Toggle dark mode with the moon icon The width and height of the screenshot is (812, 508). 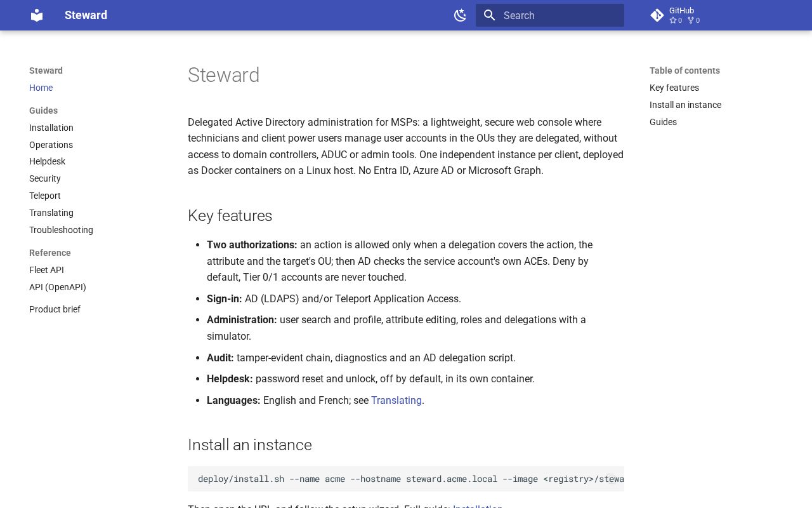coord(461,15)
